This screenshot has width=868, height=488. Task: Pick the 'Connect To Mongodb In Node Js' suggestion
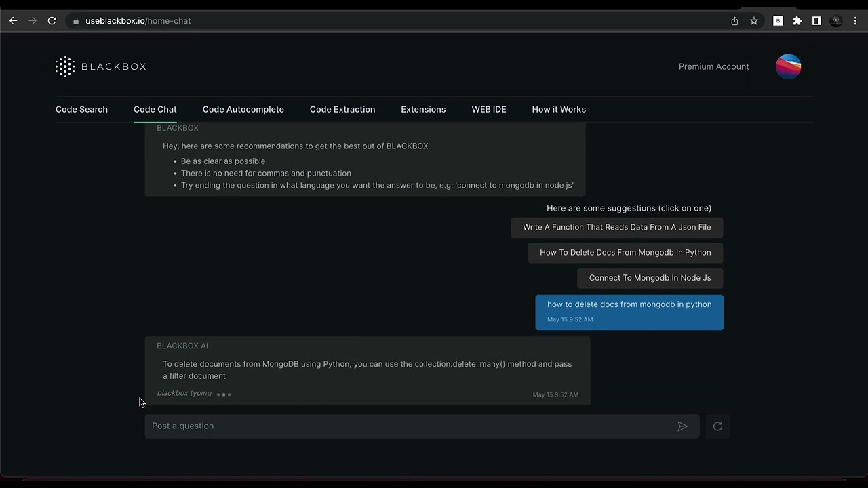pyautogui.click(x=650, y=278)
